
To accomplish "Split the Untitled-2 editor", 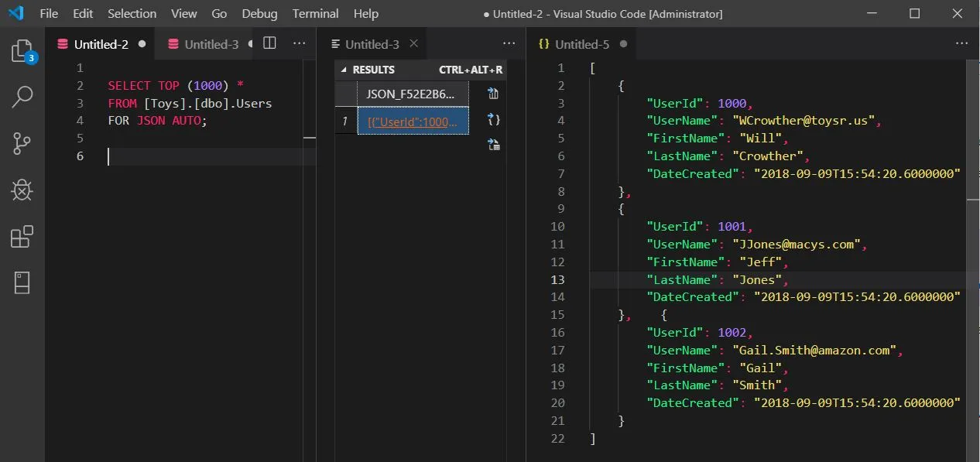I will pos(269,43).
